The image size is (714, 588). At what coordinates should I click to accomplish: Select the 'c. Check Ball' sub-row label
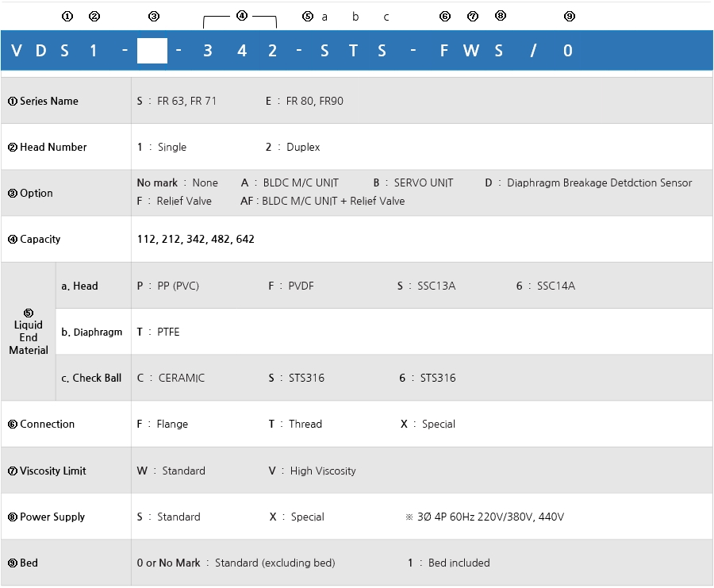click(x=91, y=378)
